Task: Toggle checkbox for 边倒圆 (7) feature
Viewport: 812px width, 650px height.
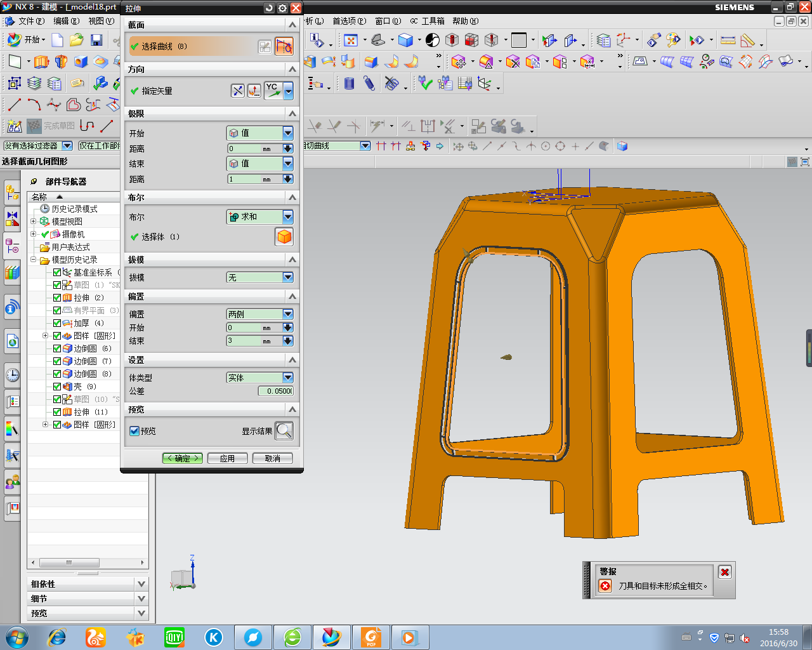Action: tap(57, 361)
